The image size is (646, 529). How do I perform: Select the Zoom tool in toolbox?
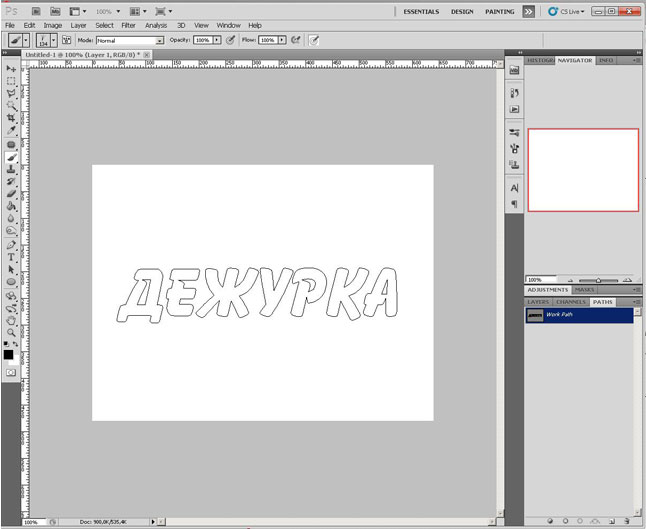point(11,333)
